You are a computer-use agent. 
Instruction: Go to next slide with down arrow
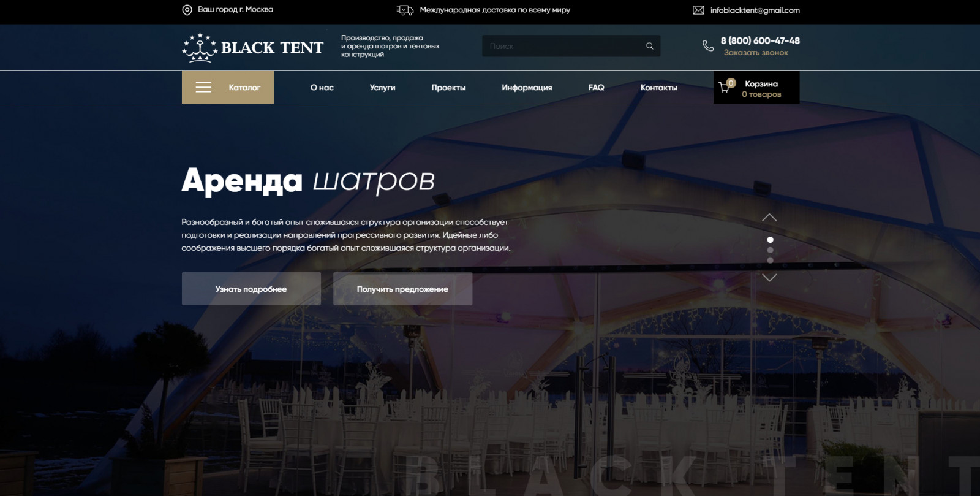769,278
